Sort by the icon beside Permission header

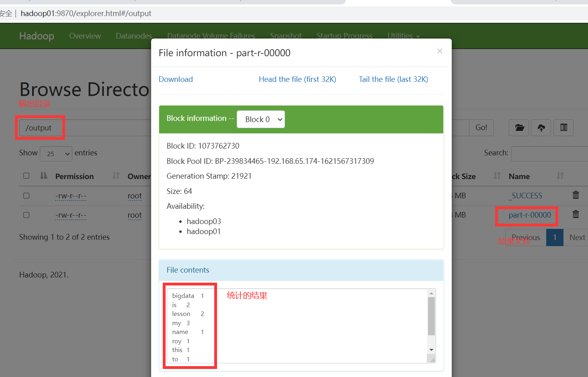pos(44,176)
